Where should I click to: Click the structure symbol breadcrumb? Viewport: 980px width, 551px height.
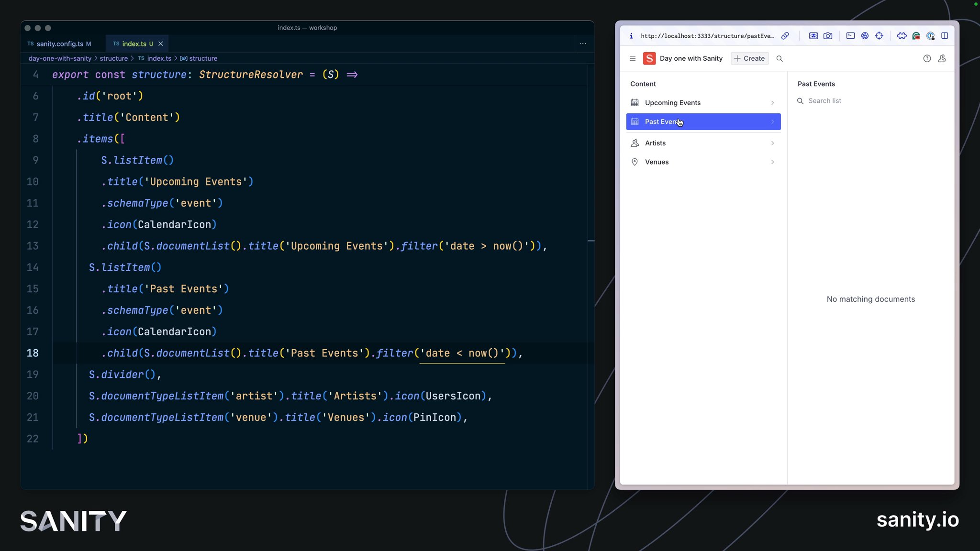click(199, 58)
